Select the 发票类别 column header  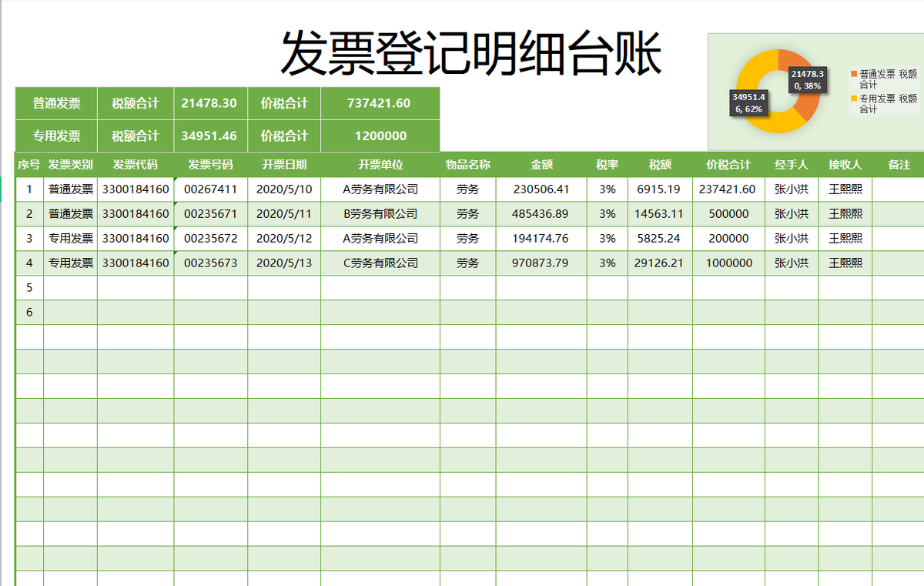(x=71, y=165)
